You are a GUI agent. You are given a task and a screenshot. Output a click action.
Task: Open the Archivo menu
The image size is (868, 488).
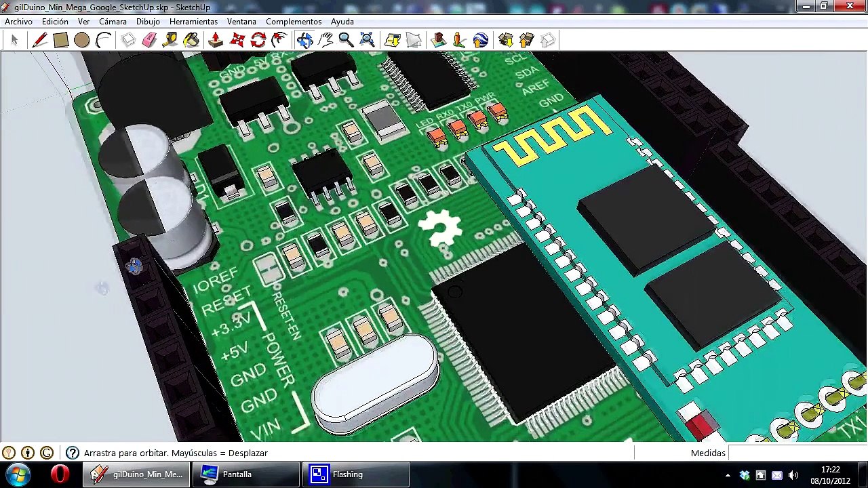click(18, 22)
